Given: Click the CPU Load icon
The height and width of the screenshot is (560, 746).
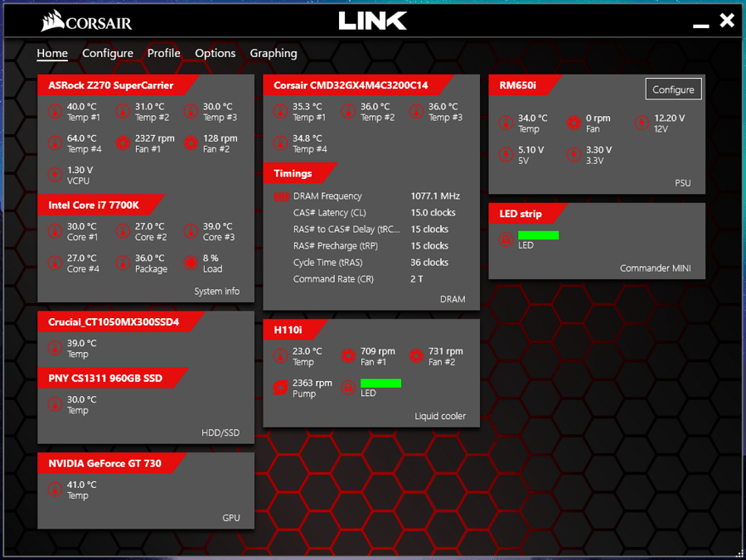Looking at the screenshot, I should point(191,263).
